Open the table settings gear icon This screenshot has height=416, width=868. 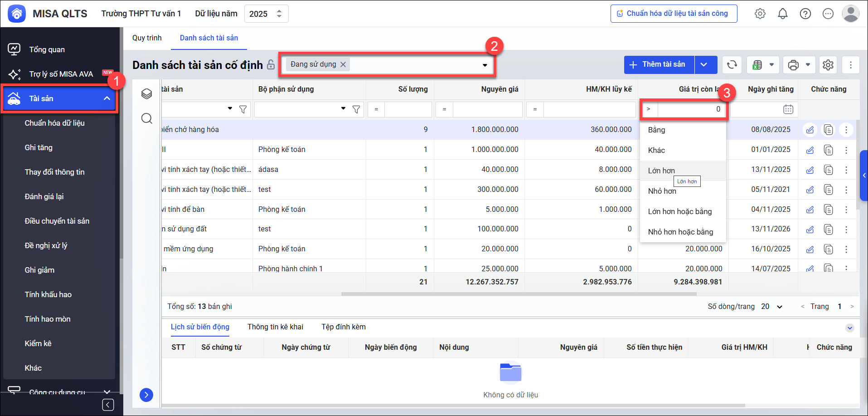click(828, 65)
